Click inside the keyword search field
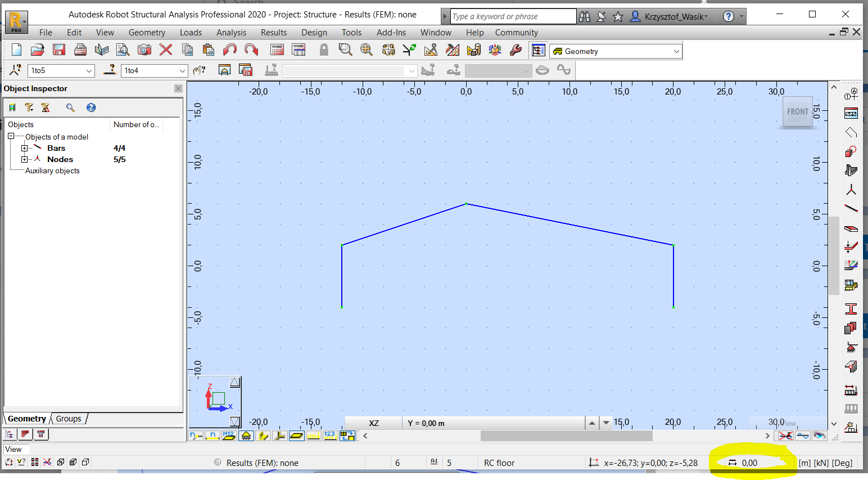This screenshot has width=868, height=480. (x=512, y=16)
